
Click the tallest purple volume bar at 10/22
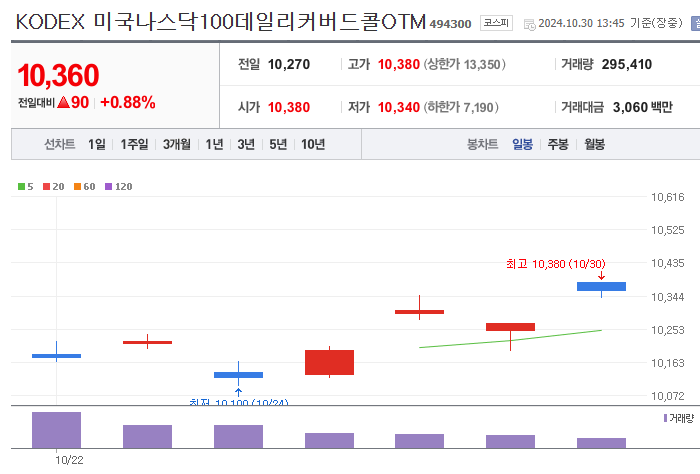click(x=56, y=430)
